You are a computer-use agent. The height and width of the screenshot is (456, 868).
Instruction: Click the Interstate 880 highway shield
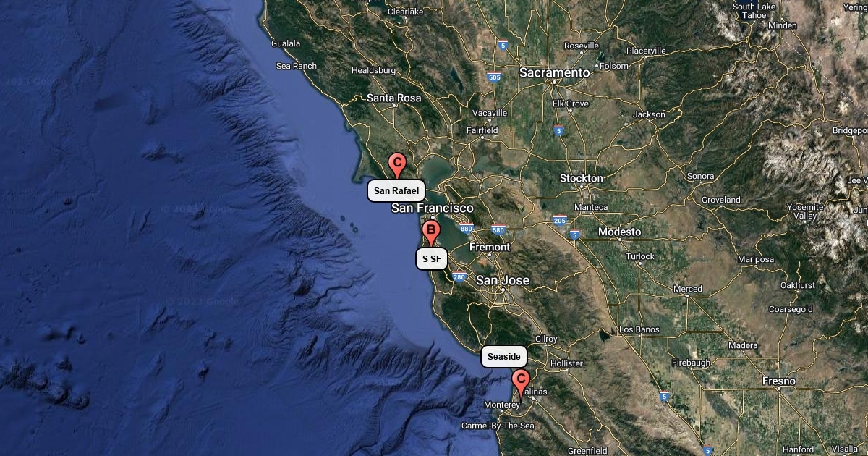466,229
